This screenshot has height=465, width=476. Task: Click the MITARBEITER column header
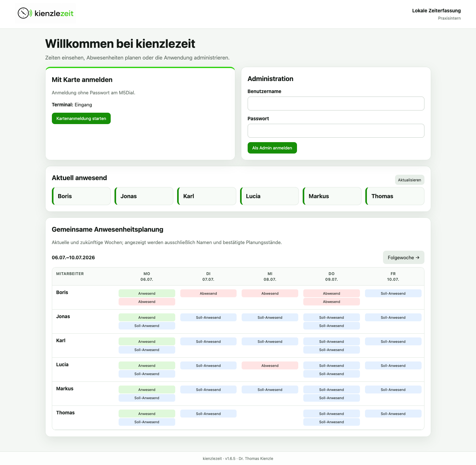(70, 274)
